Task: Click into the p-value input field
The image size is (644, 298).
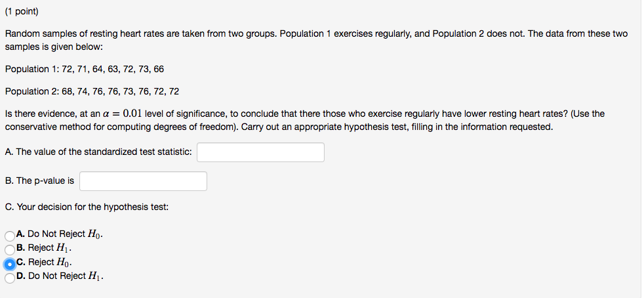Action: tap(143, 181)
